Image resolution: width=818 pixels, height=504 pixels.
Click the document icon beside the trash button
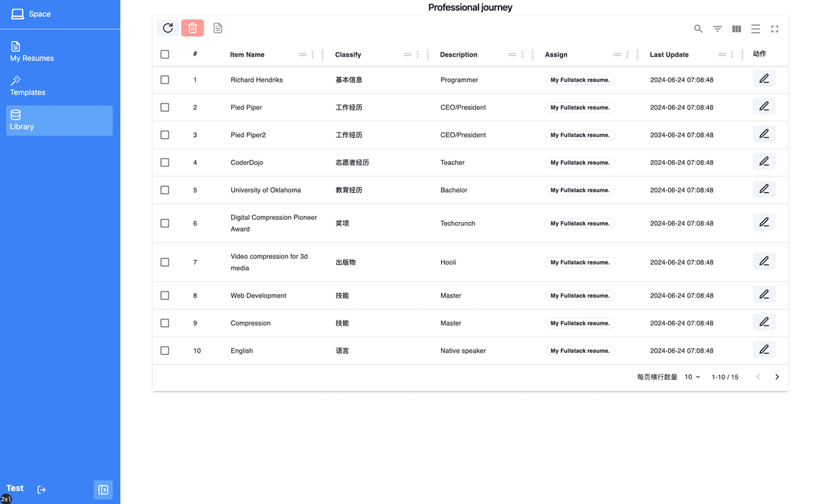217,28
